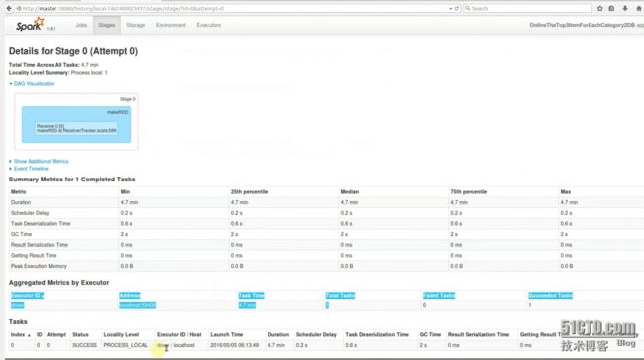The width and height of the screenshot is (644, 360).
Task: Sort tasks by Task Deserialization Time
Action: 377,335
